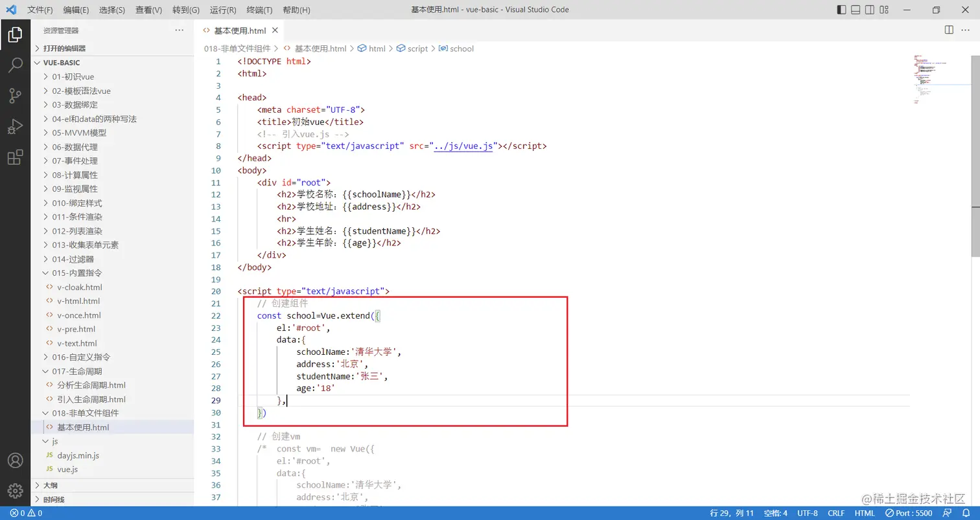Viewport: 980px width, 520px height.
Task: Click errors and warnings status indicator
Action: (26, 514)
